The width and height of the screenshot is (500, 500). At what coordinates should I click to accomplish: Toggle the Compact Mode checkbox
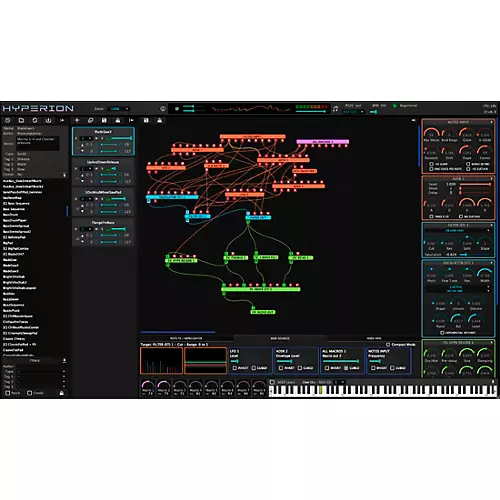point(388,344)
